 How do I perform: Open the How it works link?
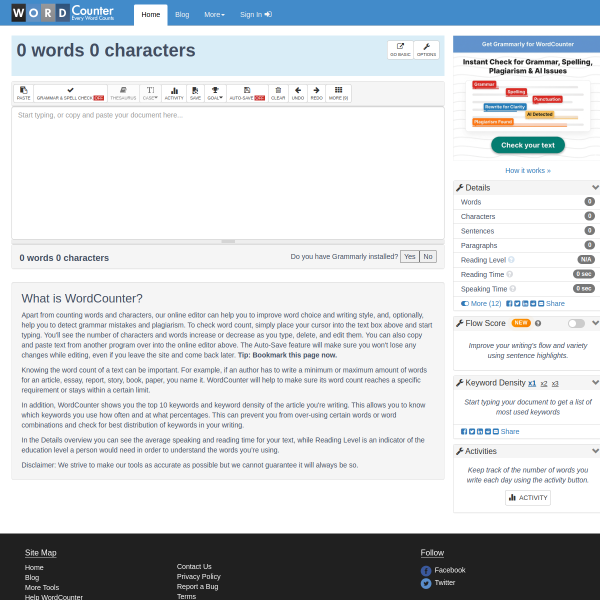tap(528, 171)
